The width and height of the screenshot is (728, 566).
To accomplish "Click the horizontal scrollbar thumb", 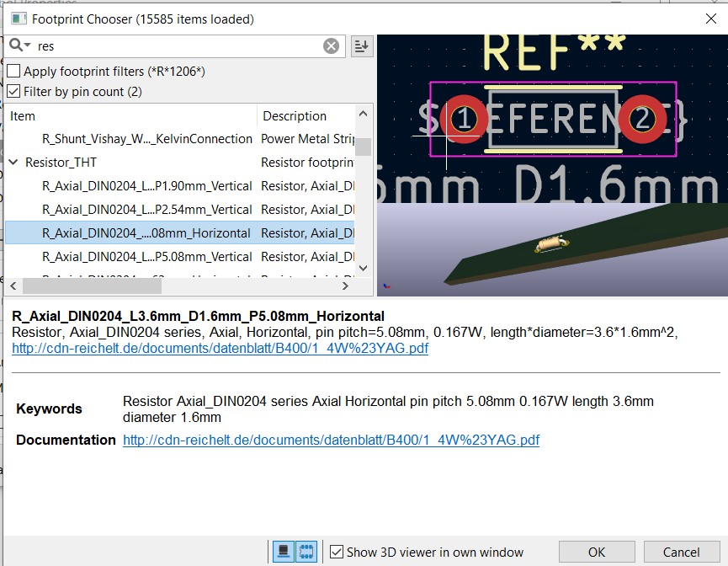I will (x=92, y=286).
